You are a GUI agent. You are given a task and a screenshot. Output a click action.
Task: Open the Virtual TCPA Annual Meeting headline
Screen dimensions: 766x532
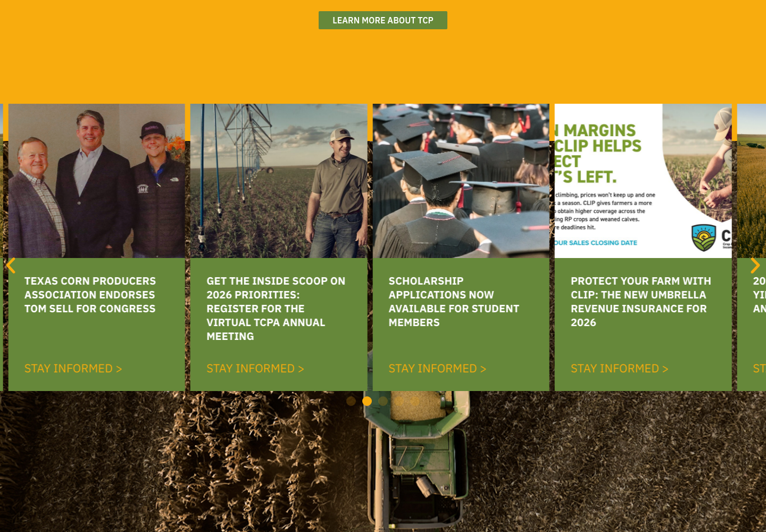[x=276, y=309]
